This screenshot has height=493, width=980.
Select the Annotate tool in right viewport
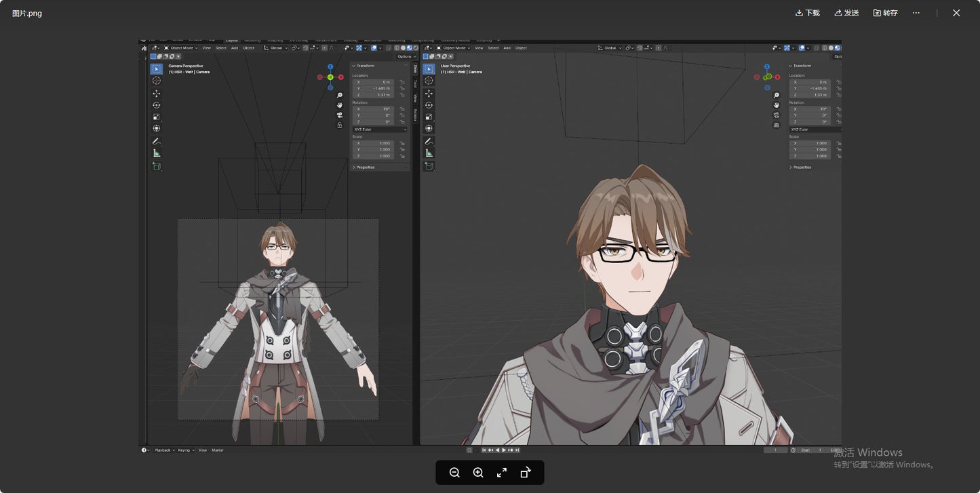tap(429, 141)
